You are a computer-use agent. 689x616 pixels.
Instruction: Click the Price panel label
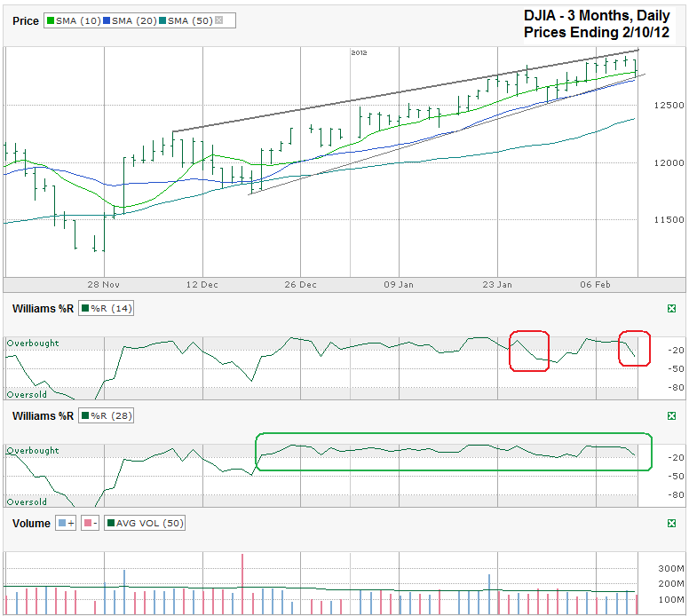(x=26, y=21)
